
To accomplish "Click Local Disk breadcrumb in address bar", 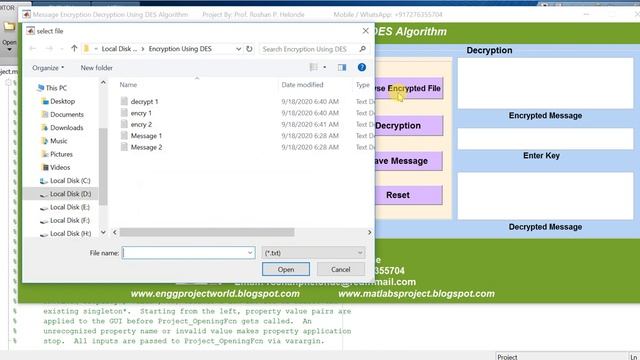I will [x=119, y=49].
